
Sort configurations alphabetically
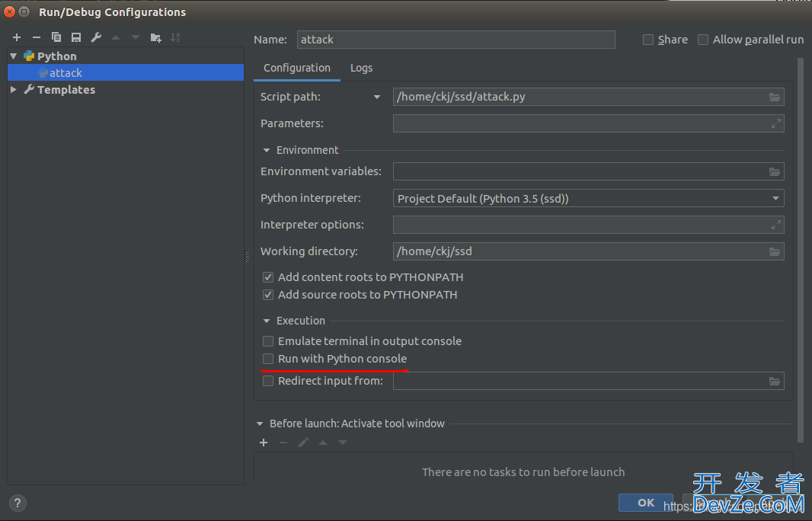click(175, 37)
